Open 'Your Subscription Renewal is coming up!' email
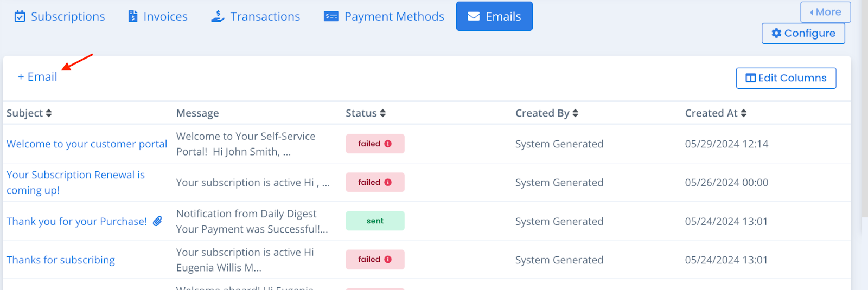Screen dimensions: 868x290 75,183
